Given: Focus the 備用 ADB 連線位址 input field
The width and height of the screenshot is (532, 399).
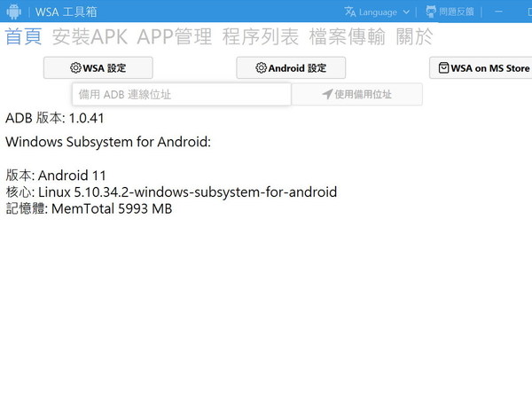Looking at the screenshot, I should coord(182,94).
